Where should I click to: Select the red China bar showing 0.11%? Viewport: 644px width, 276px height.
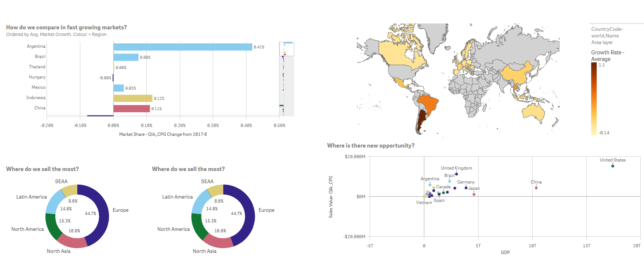click(x=132, y=109)
